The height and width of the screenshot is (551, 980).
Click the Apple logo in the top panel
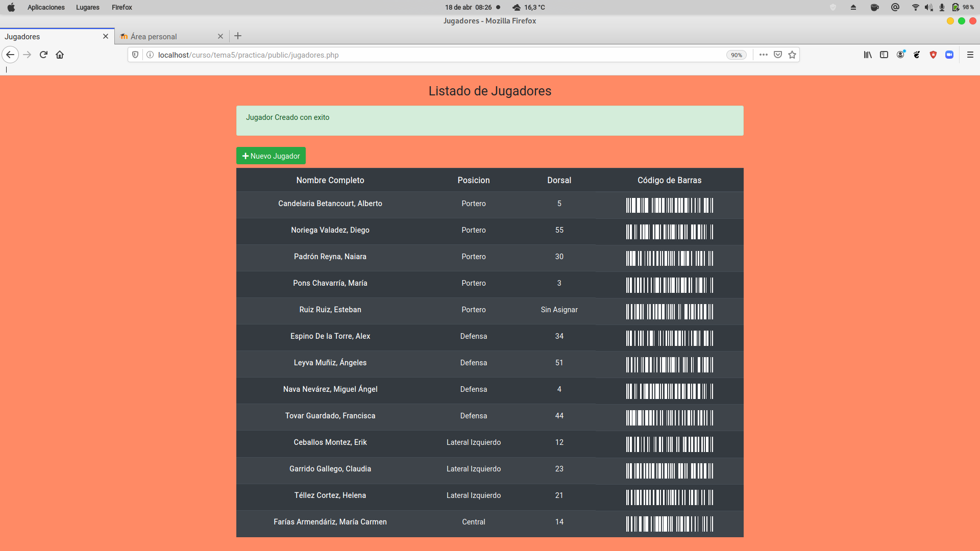pyautogui.click(x=11, y=7)
